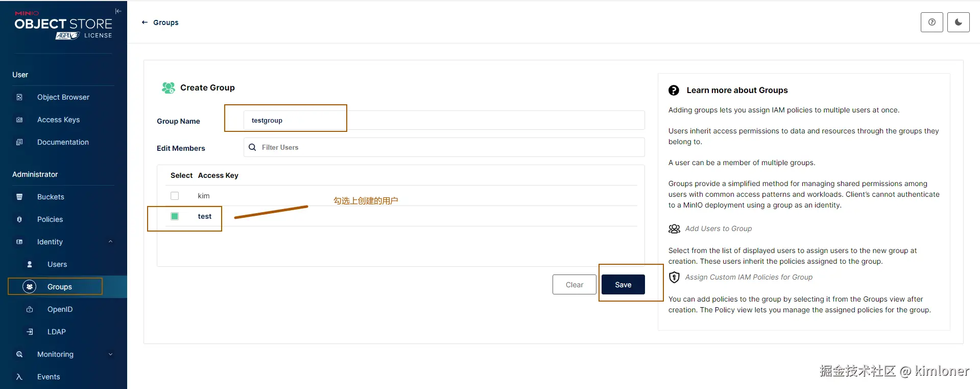Open Documentation menu item
The image size is (980, 389).
coord(63,142)
